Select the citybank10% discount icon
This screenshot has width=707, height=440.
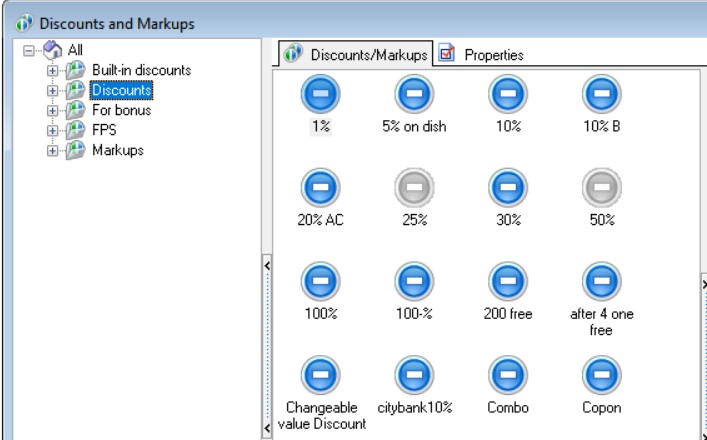tap(413, 377)
